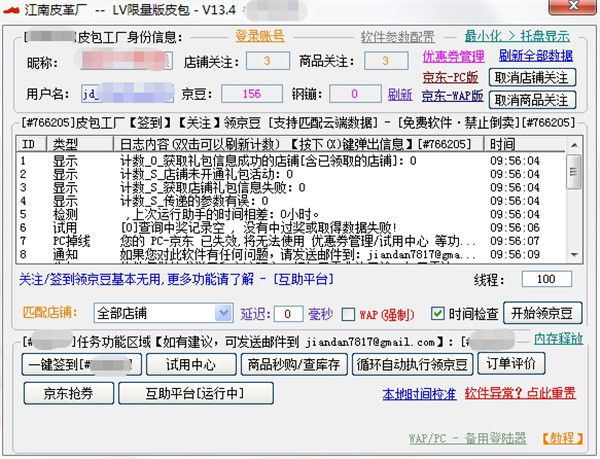Viewport: 600px width, 459px height.
Task: Click the 商品秒购/查库存 button
Action: (294, 365)
